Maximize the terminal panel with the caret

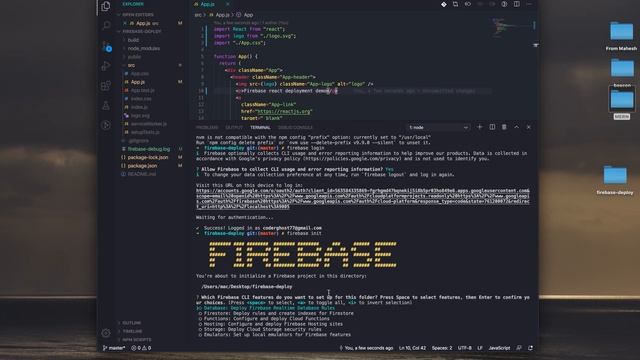(x=516, y=127)
